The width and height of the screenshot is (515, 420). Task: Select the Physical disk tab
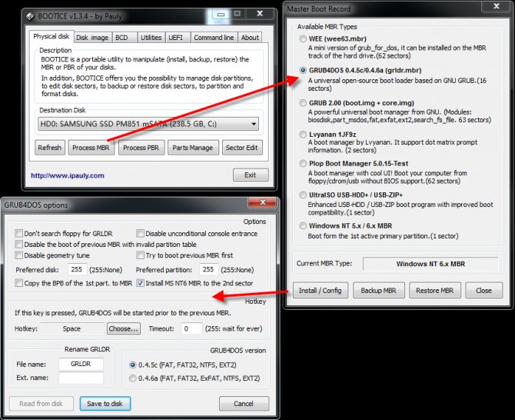click(51, 36)
